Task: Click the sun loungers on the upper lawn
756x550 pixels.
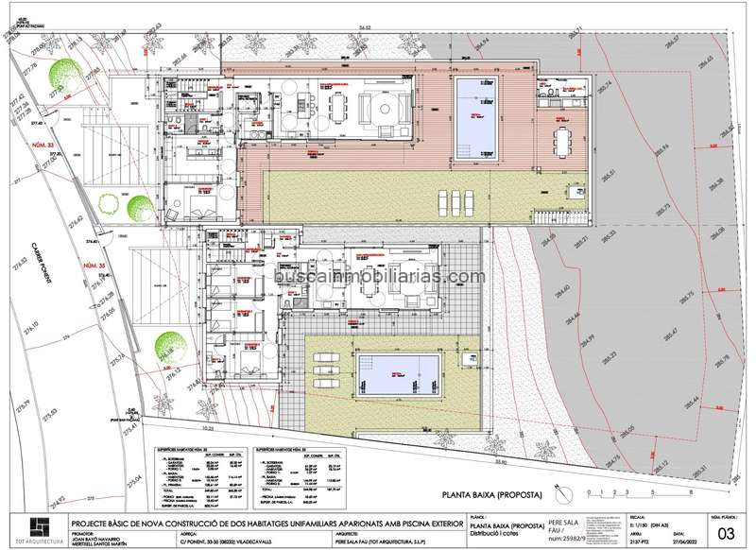Action: tap(453, 200)
